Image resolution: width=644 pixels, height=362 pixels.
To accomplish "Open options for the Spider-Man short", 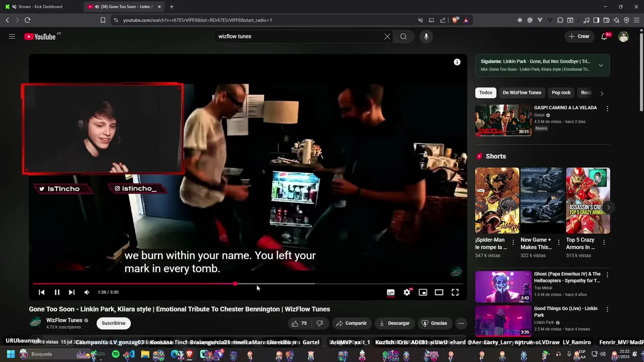I will [x=513, y=243].
